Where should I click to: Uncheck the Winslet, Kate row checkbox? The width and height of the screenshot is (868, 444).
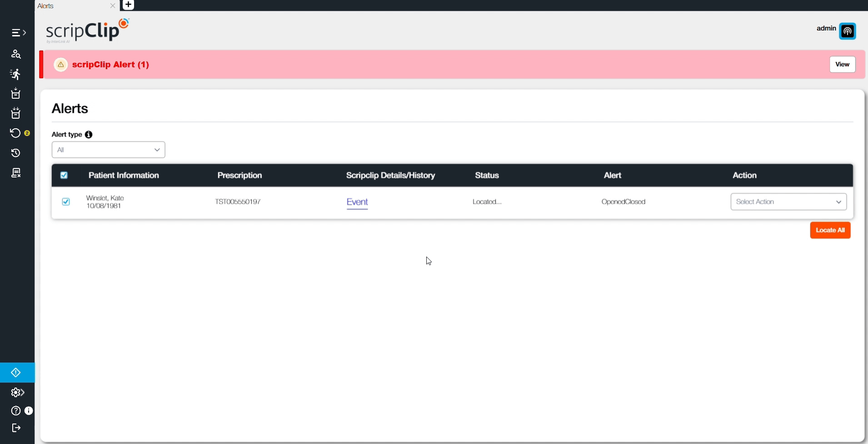click(66, 202)
